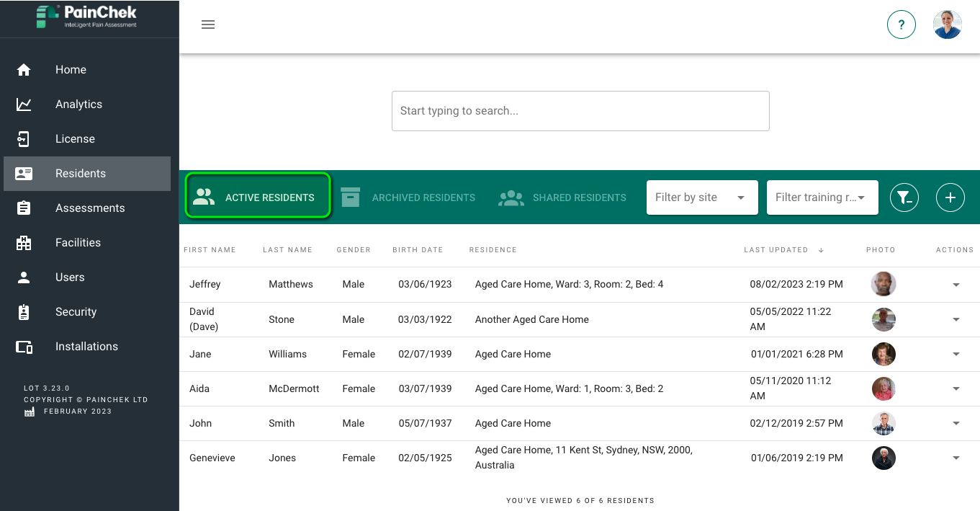Click birth date 05/07/1937
This screenshot has width=980, height=511.
[x=425, y=423]
